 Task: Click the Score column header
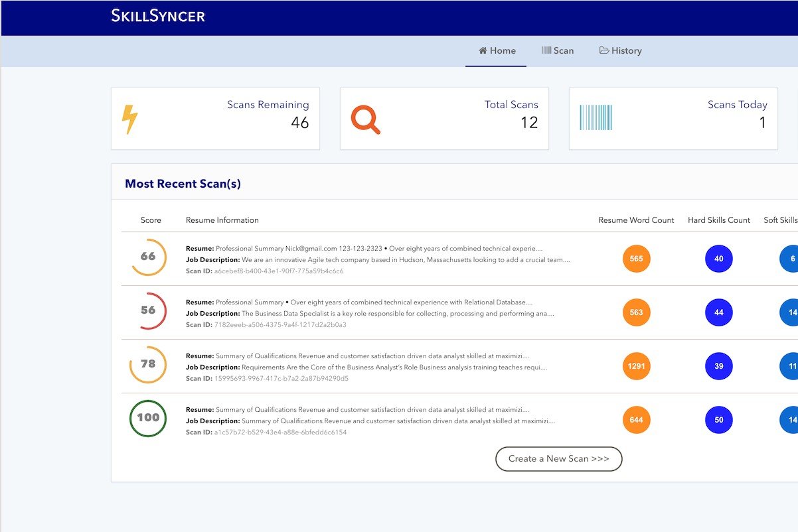pos(151,220)
